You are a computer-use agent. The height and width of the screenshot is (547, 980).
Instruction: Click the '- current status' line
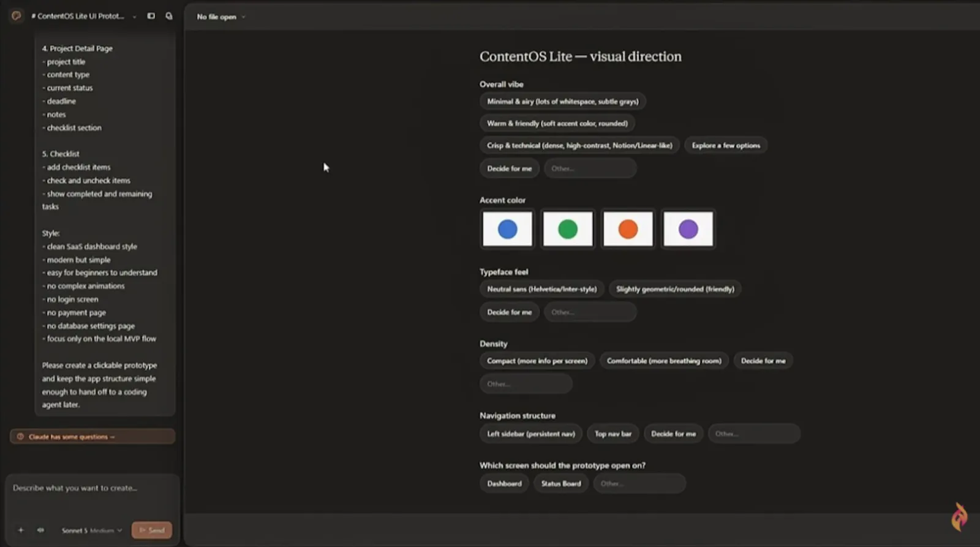[67, 88]
